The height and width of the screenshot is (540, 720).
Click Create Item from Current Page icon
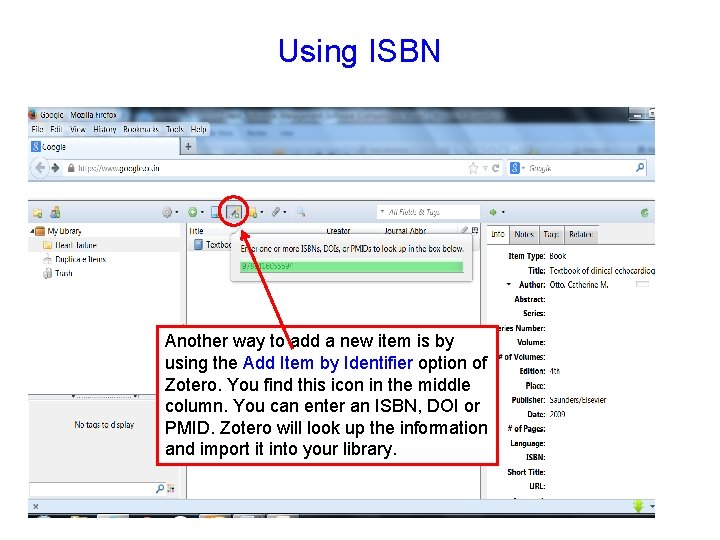[x=215, y=212]
